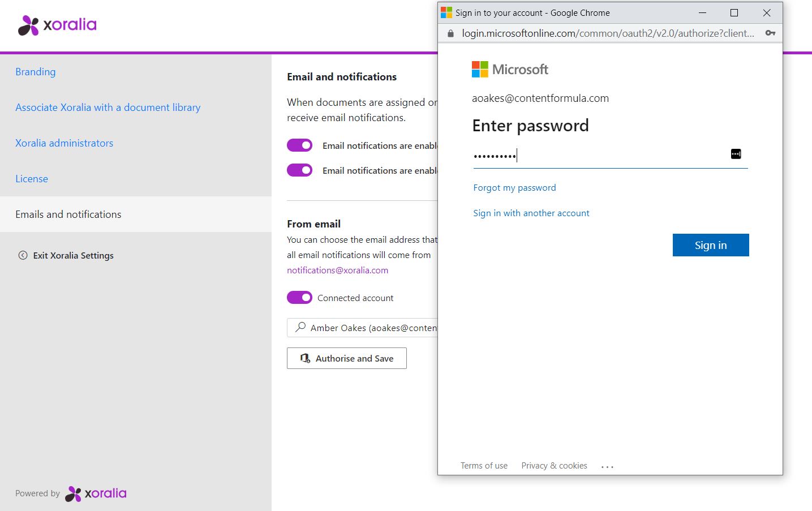Minimize the Chrome sign-in window
812x511 pixels.
[x=702, y=12]
